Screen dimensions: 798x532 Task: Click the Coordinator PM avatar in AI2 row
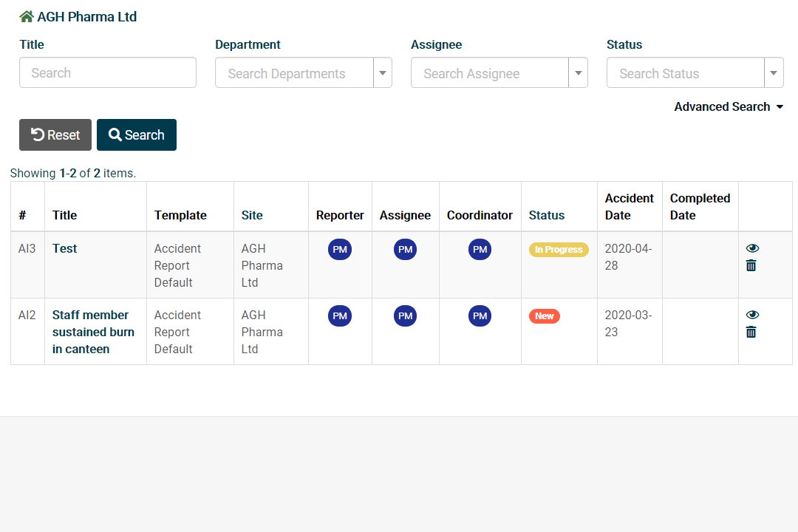pos(480,316)
